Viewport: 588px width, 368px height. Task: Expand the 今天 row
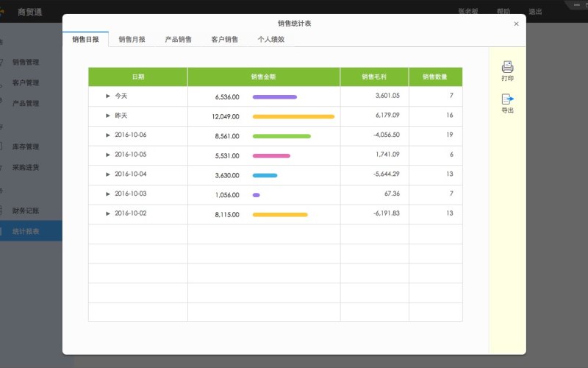coord(108,96)
